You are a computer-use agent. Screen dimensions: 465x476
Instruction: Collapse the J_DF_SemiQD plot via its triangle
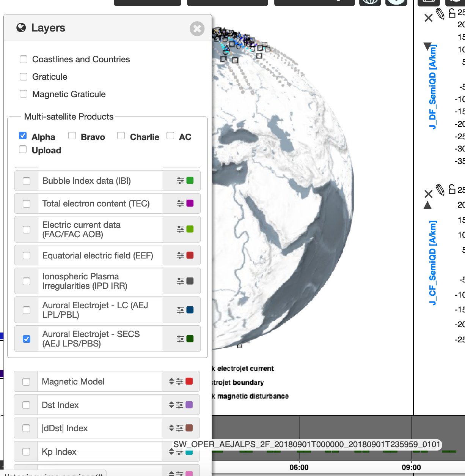[x=428, y=47]
